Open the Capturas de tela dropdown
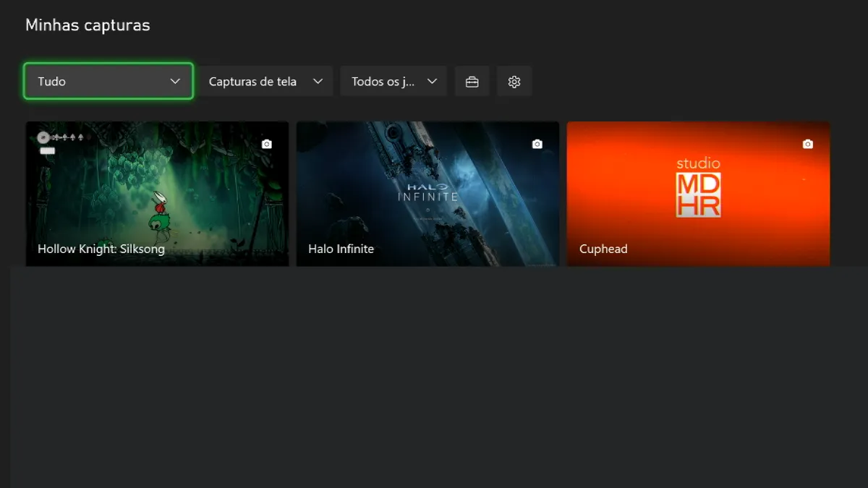The height and width of the screenshot is (488, 868). point(265,82)
